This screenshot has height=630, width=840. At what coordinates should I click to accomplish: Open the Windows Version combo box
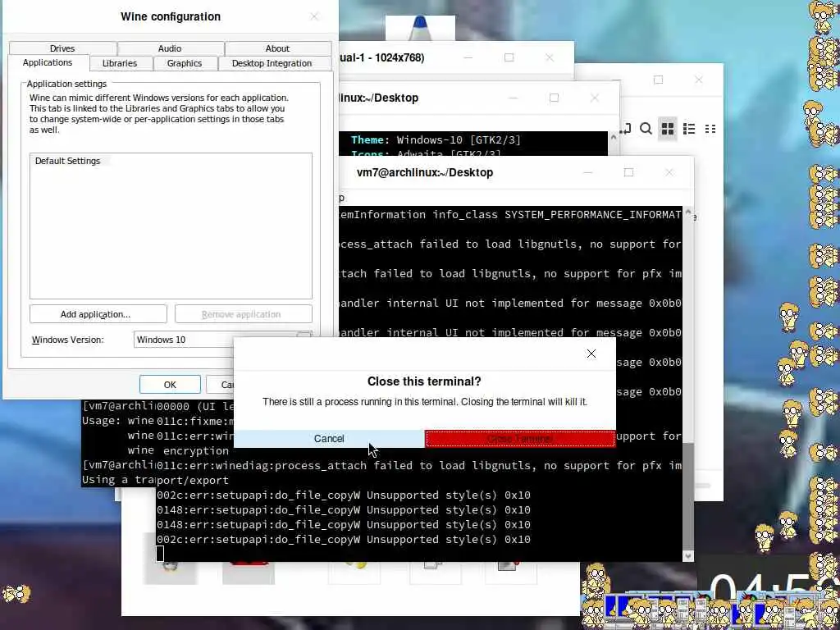tap(222, 340)
